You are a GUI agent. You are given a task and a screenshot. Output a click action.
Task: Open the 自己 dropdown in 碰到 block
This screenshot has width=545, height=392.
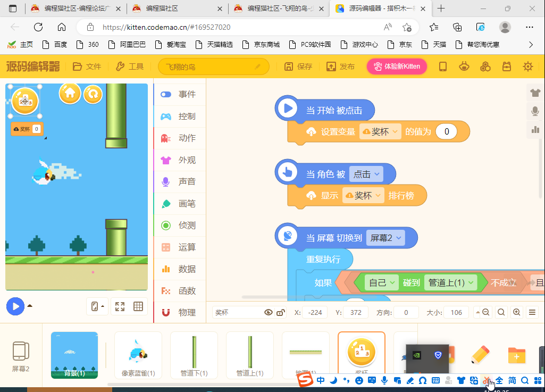(382, 283)
